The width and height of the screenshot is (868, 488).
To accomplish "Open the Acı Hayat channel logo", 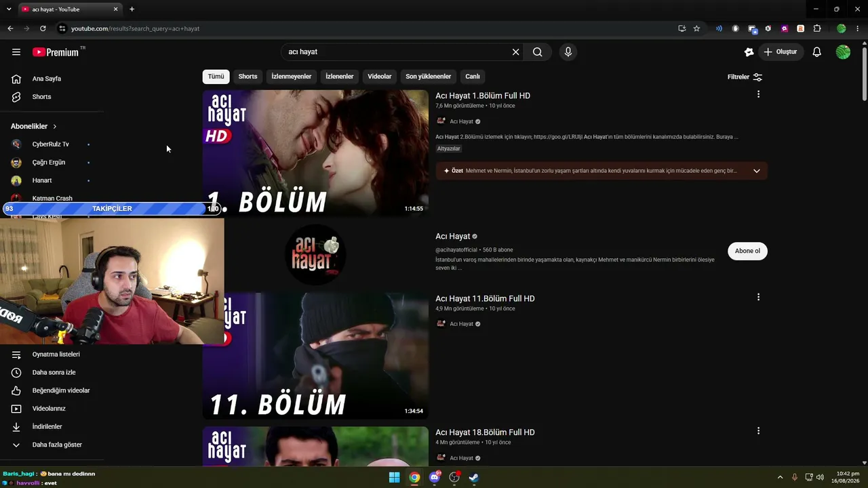I will [315, 255].
